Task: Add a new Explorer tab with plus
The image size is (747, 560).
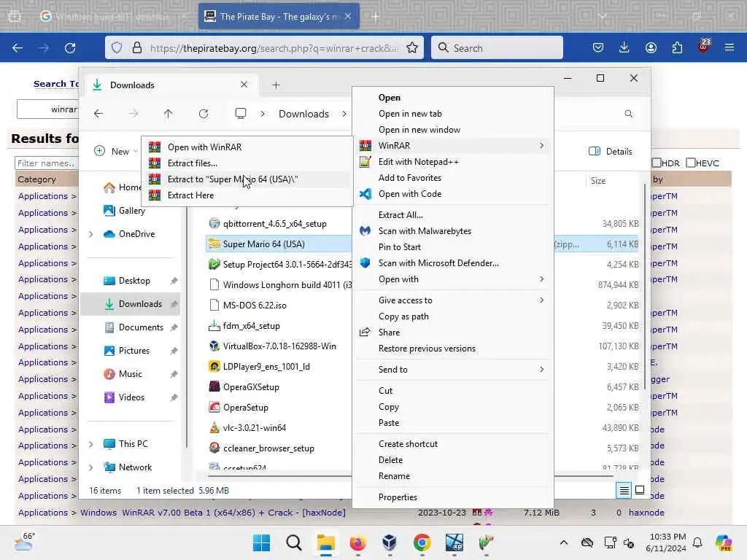Action: pyautogui.click(x=276, y=85)
